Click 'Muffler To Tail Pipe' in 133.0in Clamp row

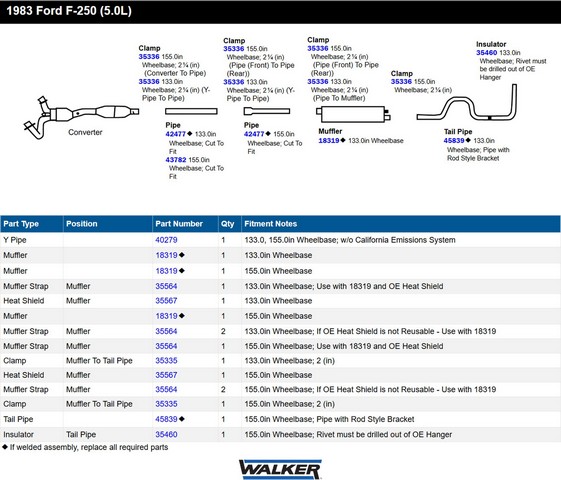[x=99, y=361]
